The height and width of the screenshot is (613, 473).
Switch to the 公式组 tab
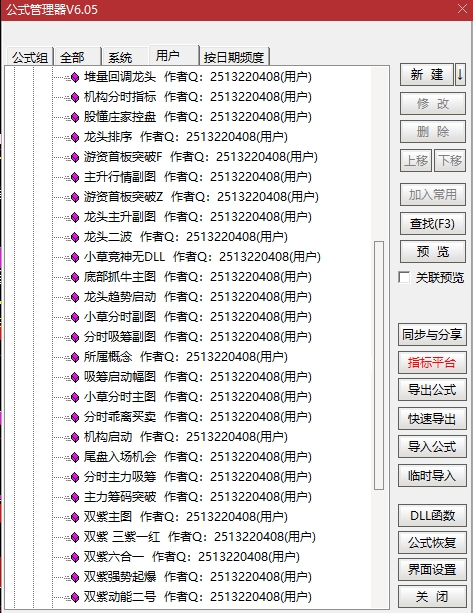coord(30,57)
